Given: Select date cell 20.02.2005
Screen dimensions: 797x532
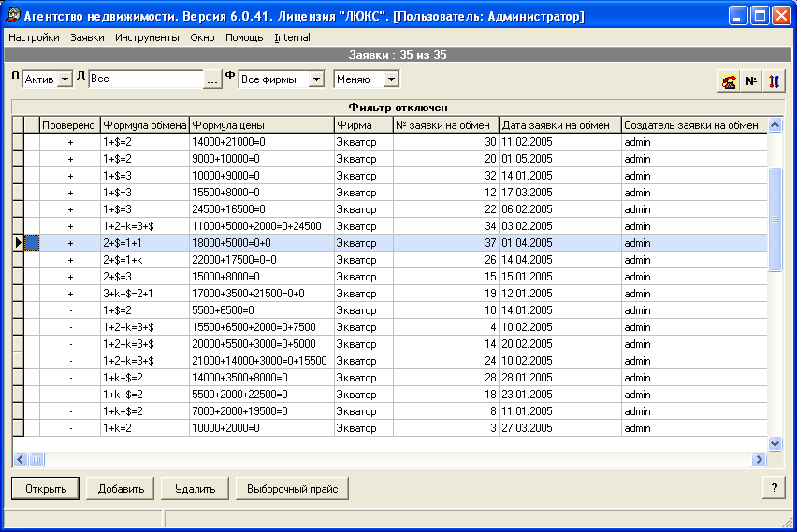Looking at the screenshot, I should pyautogui.click(x=560, y=344).
